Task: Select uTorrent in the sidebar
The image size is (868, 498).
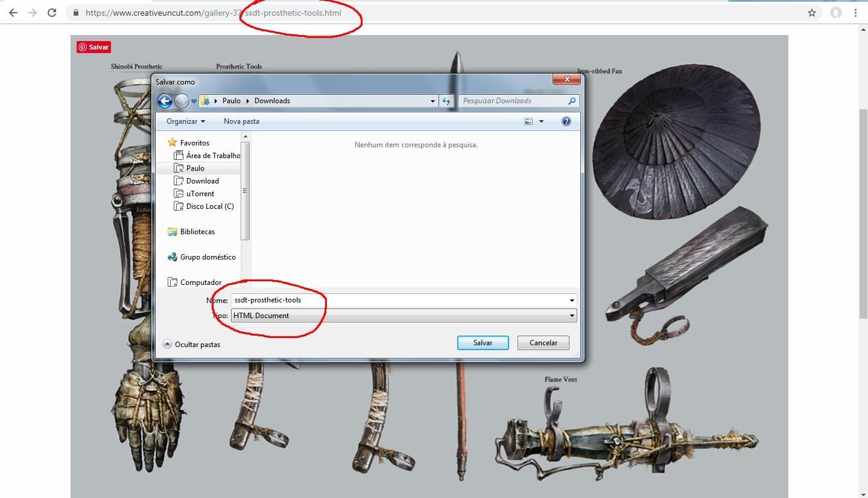Action: point(200,194)
